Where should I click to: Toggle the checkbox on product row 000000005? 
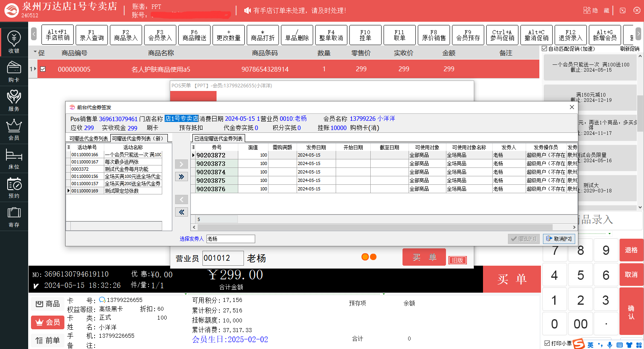[x=43, y=69]
